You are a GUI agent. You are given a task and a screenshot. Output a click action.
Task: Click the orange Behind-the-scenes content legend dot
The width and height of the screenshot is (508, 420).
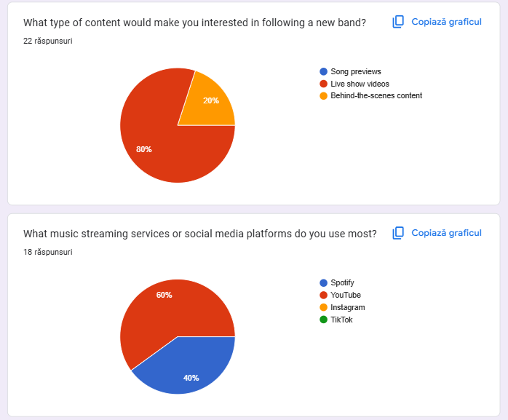(x=323, y=95)
